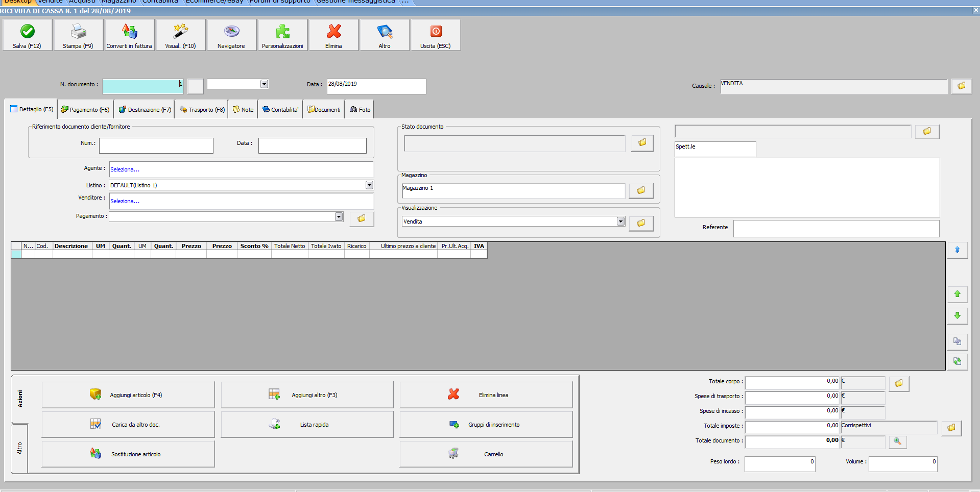Focus the N. documento number field

[x=143, y=86]
